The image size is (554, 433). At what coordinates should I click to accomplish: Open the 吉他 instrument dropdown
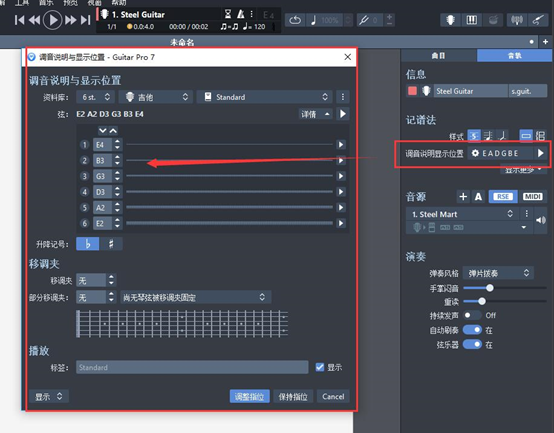pos(155,97)
